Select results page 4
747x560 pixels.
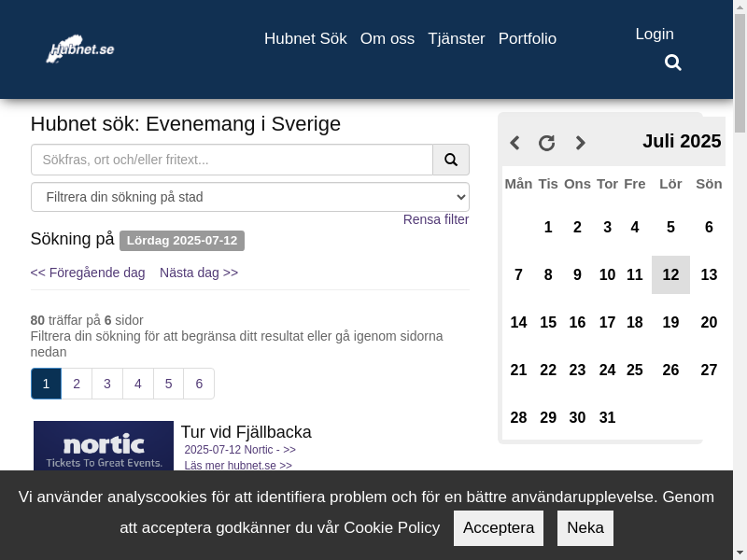click(x=137, y=384)
